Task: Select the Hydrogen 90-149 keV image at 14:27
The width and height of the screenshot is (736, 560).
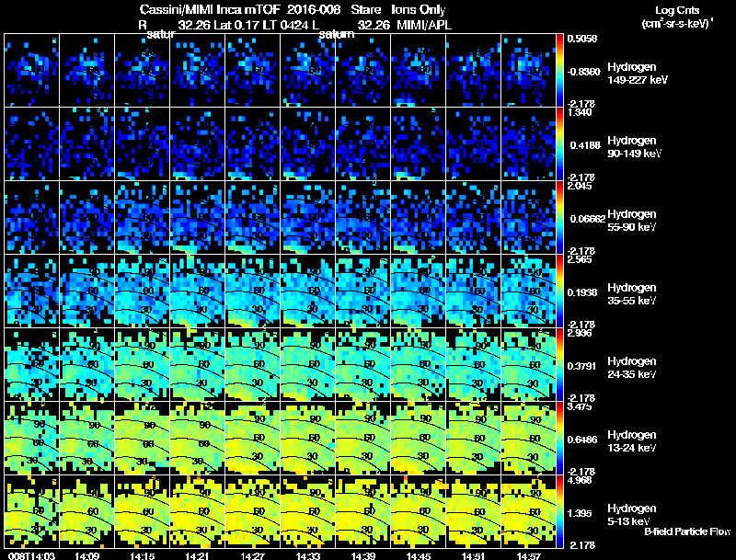Action: [252, 143]
